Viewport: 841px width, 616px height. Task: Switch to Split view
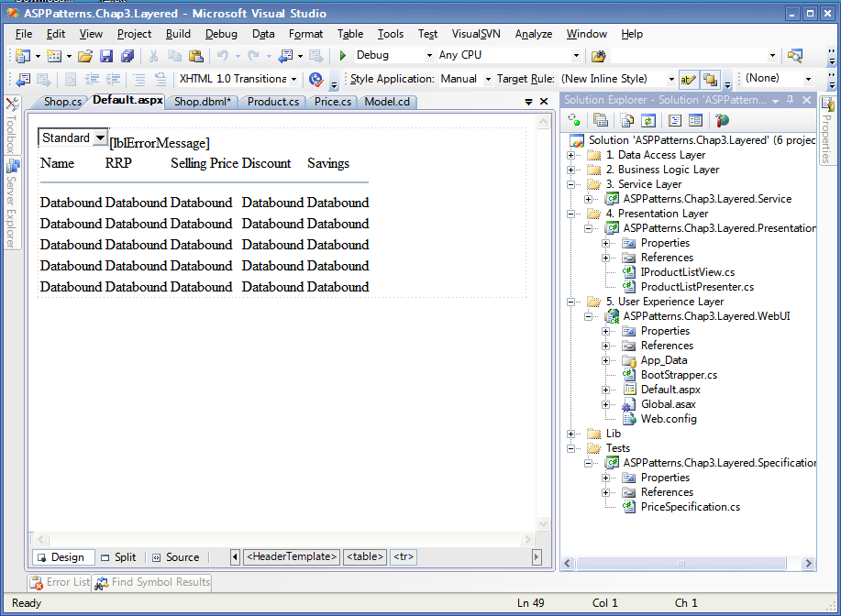pos(119,557)
